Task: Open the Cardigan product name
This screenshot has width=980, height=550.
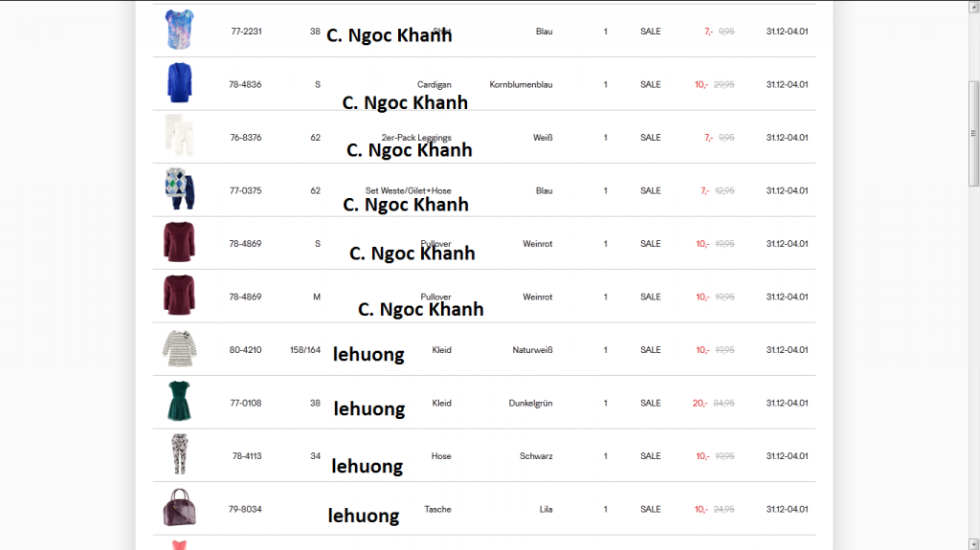Action: coord(434,84)
